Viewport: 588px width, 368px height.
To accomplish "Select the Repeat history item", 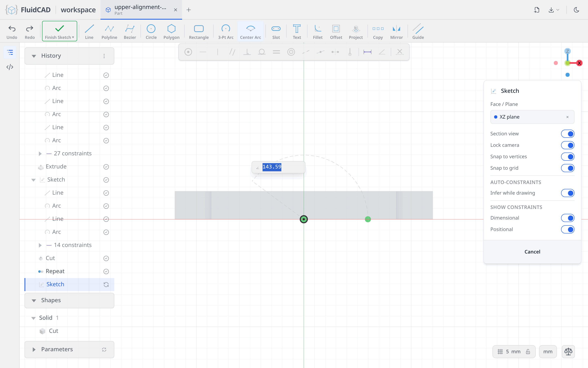I will click(69, 271).
